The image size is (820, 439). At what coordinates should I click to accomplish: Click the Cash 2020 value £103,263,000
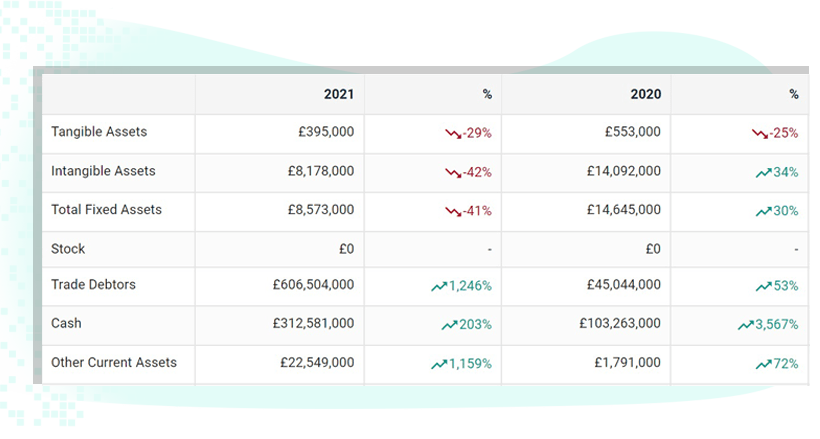[620, 323]
